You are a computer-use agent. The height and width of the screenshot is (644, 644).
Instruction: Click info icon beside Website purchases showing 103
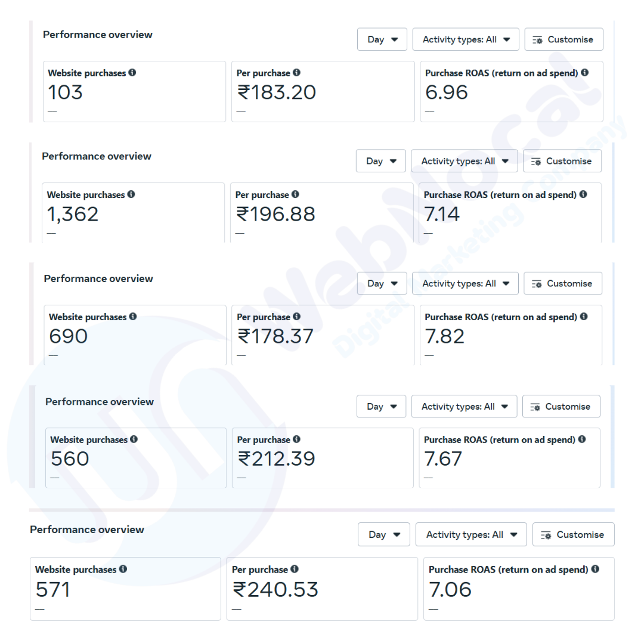132,73
